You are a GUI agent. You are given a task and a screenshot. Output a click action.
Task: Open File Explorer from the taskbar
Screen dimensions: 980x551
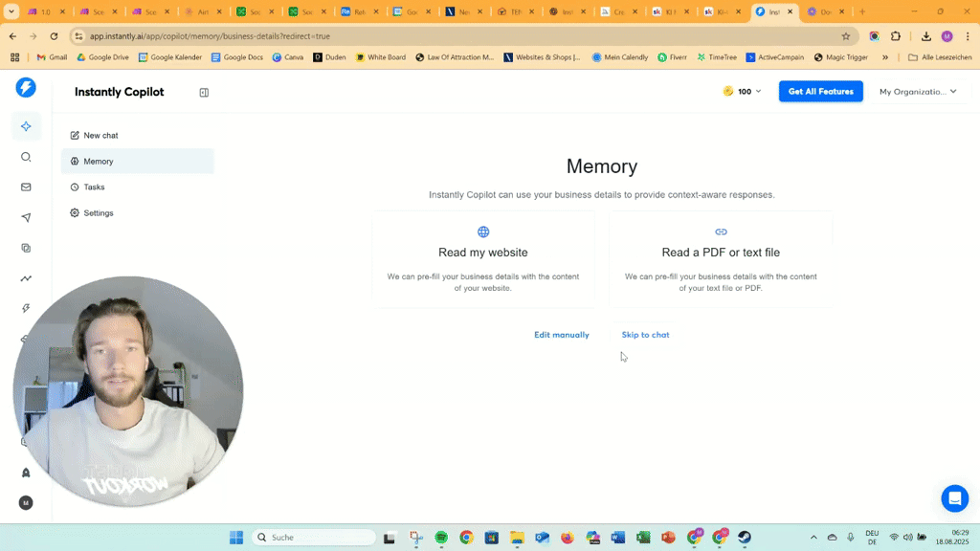(517, 538)
